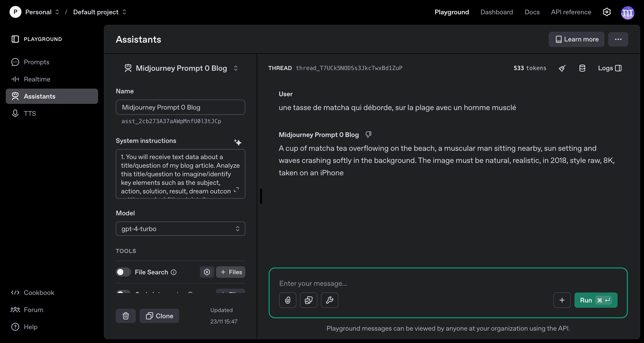This screenshot has height=343, width=644.
Task: Clone the assistant
Action: pos(159,316)
